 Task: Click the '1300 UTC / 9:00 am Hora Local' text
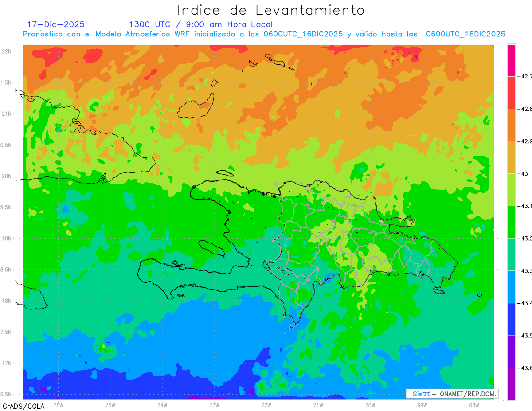click(x=201, y=24)
